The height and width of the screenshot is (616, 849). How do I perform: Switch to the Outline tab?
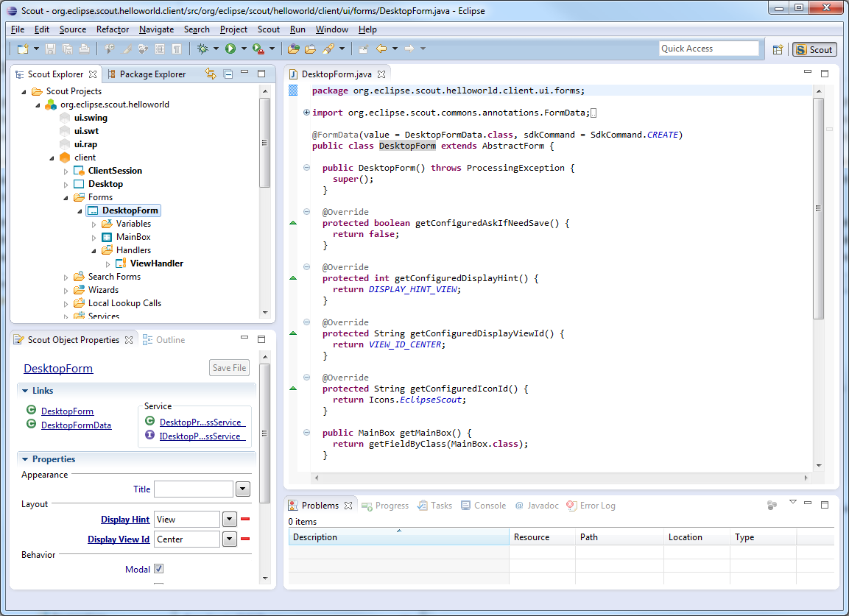click(x=164, y=339)
